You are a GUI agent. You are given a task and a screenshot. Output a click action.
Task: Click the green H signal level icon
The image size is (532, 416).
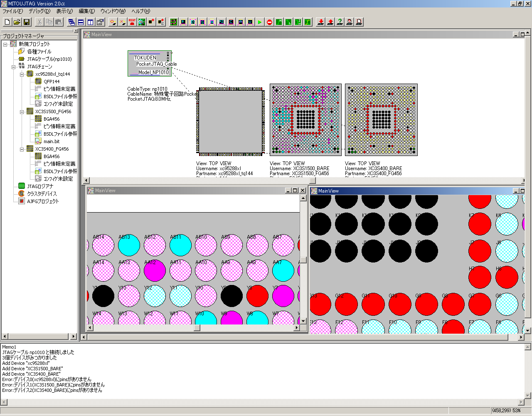(x=279, y=22)
